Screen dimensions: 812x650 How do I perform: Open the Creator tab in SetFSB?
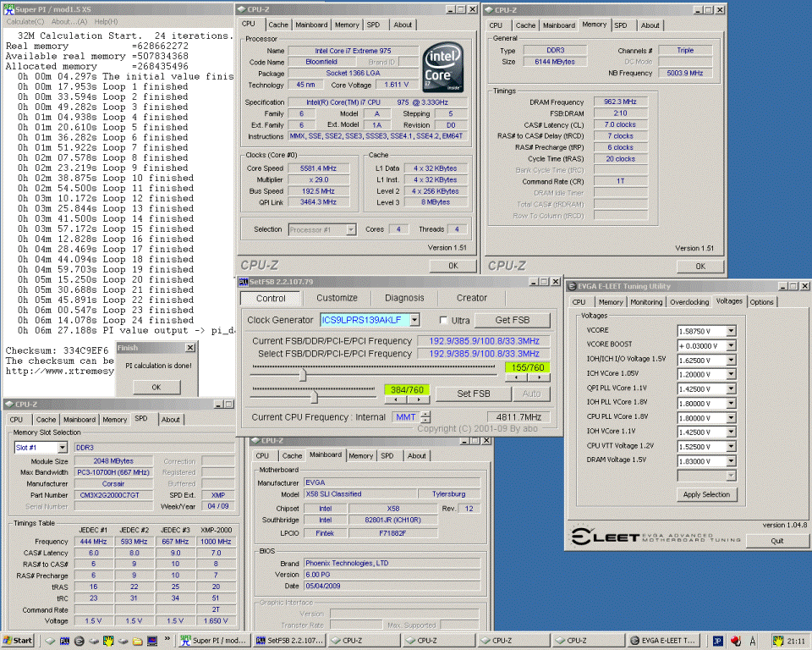tap(472, 298)
